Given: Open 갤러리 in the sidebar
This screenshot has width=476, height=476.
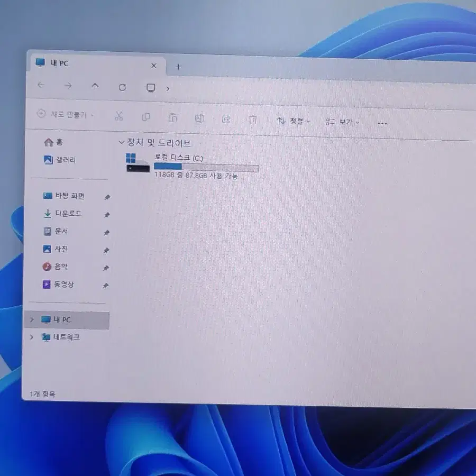Looking at the screenshot, I should point(60,160).
